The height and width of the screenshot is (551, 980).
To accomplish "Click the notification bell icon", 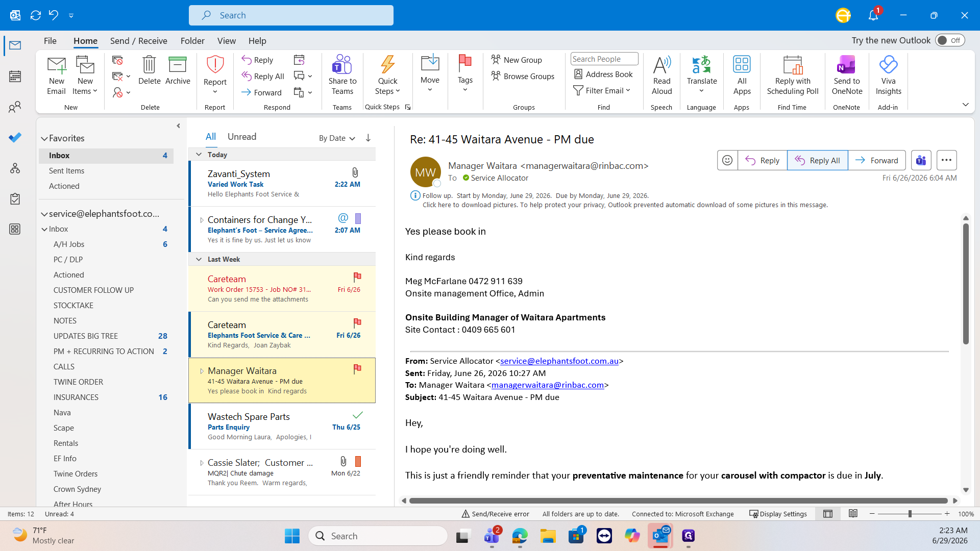I will point(873,15).
